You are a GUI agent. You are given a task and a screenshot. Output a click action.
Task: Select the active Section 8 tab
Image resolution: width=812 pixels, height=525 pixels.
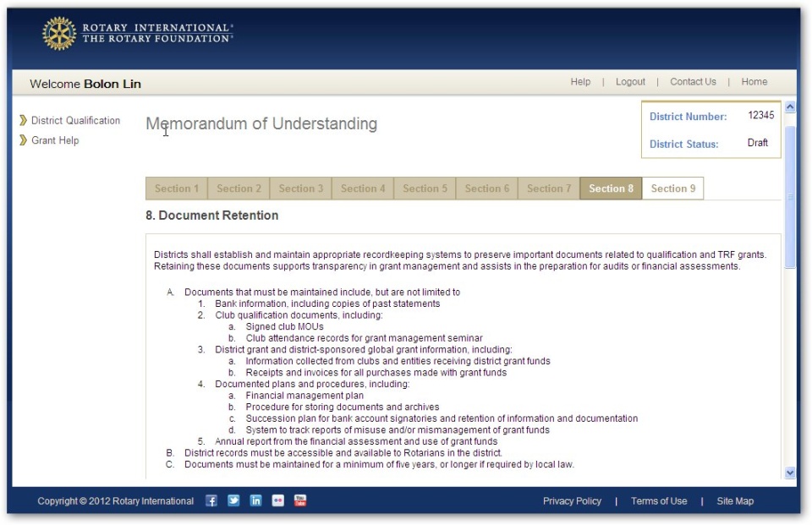[x=611, y=189]
